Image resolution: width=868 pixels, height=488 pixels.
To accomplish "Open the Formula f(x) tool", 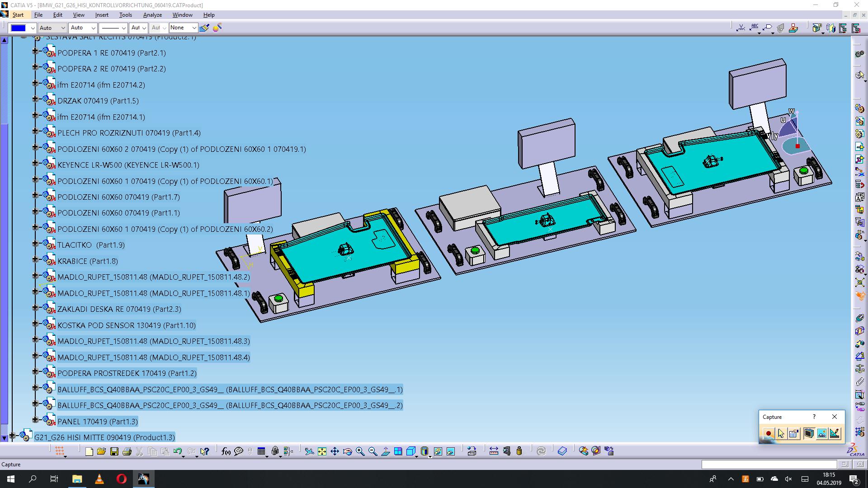I will click(226, 451).
